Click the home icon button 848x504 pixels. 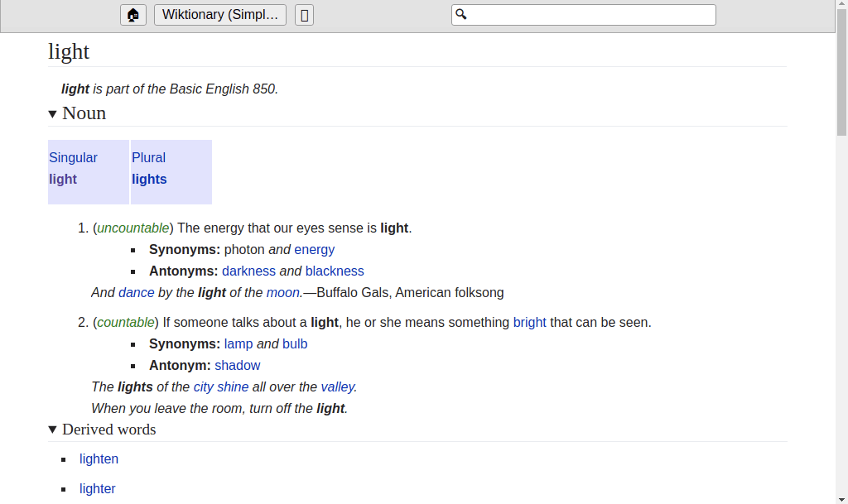pos(132,15)
